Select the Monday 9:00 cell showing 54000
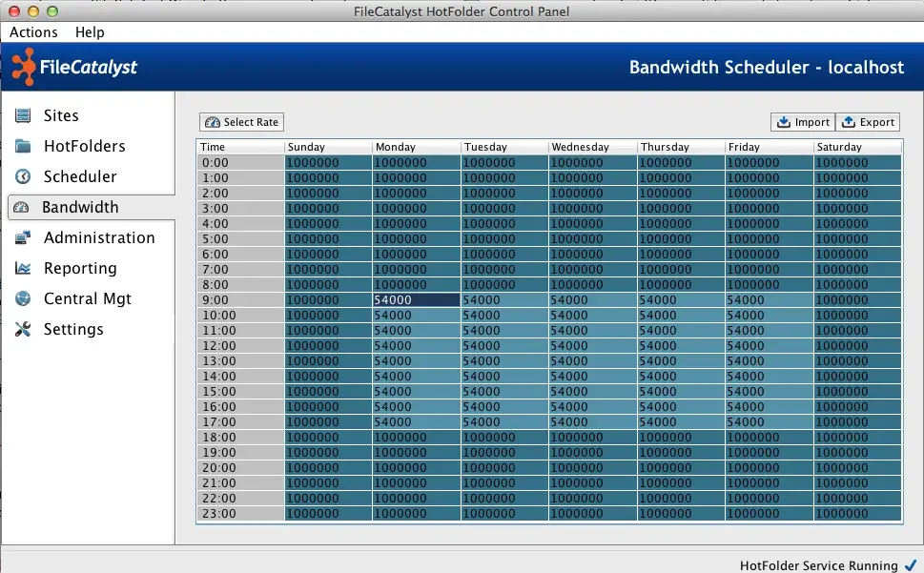Viewport: 924px width, 573px height. click(x=415, y=299)
